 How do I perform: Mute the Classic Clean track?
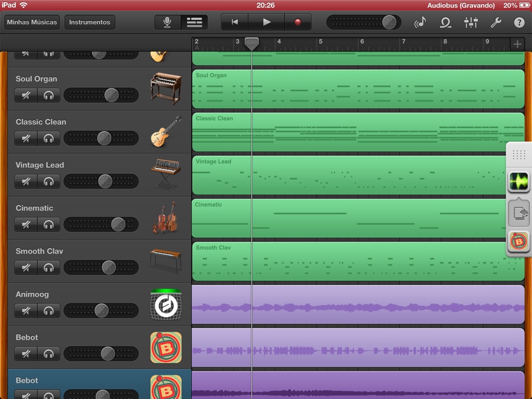click(26, 138)
